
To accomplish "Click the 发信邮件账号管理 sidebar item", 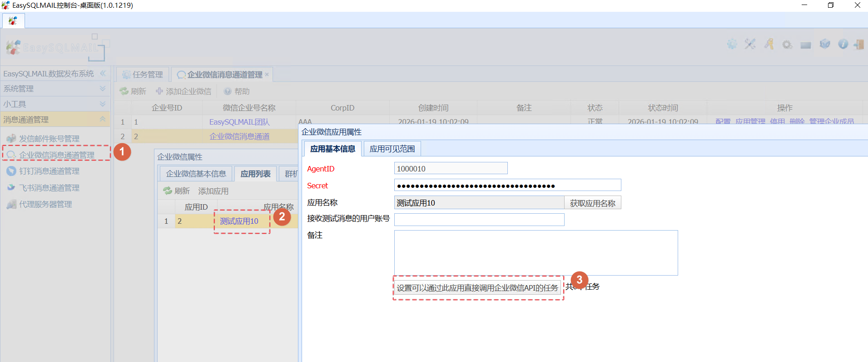I will tap(49, 139).
